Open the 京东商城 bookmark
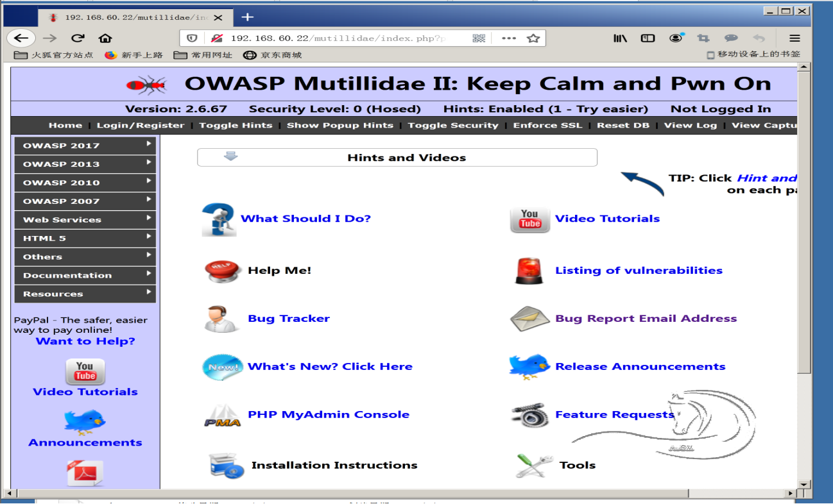The image size is (833, 504). (x=272, y=55)
